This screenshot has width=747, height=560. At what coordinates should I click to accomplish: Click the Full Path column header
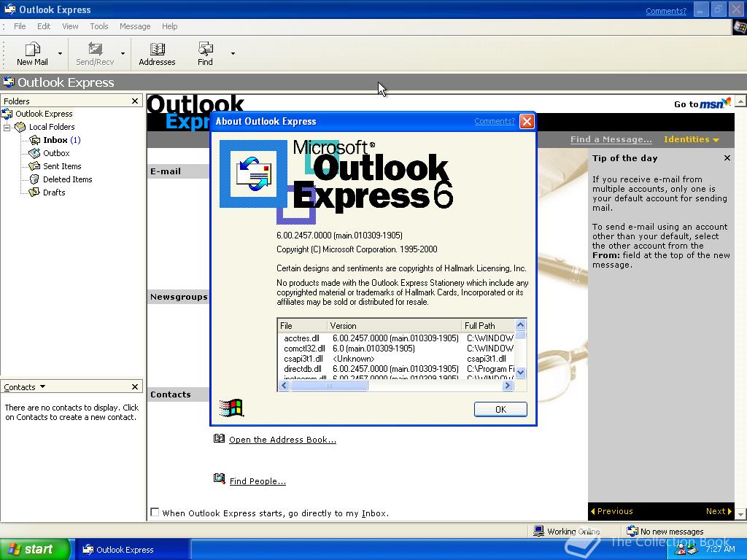click(x=488, y=326)
